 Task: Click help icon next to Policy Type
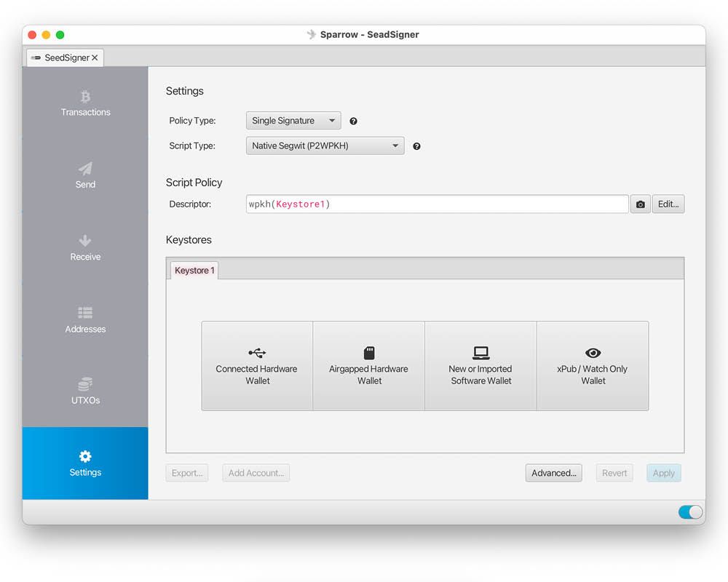[354, 121]
